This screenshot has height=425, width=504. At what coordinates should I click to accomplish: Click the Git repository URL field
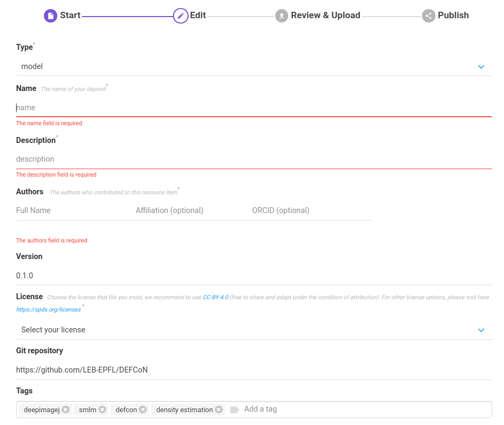tap(254, 370)
